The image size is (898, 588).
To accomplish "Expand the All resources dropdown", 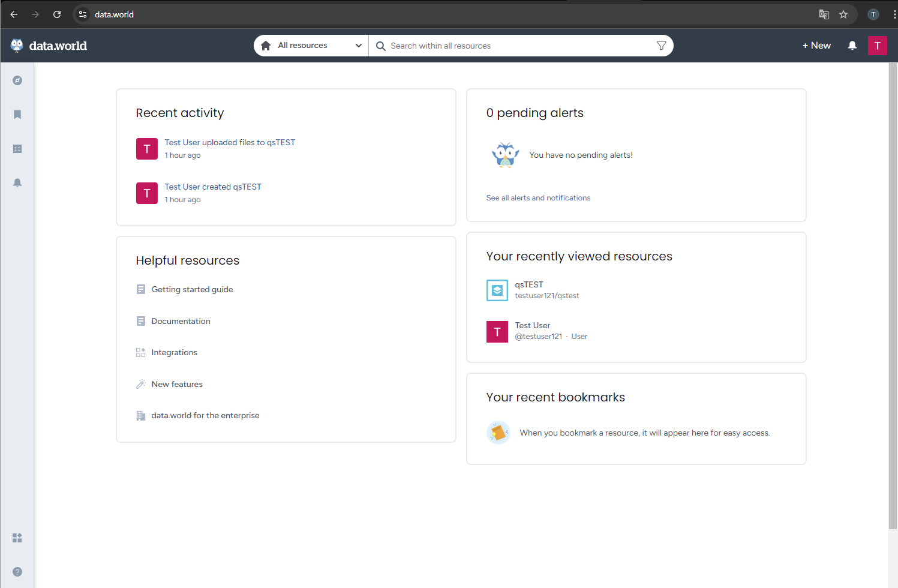I will click(311, 46).
